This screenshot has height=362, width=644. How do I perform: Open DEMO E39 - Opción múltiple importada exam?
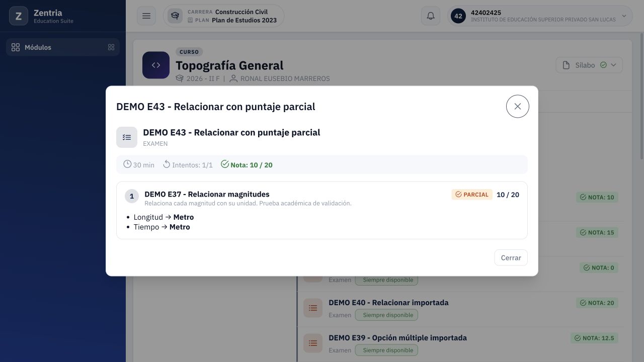click(397, 338)
